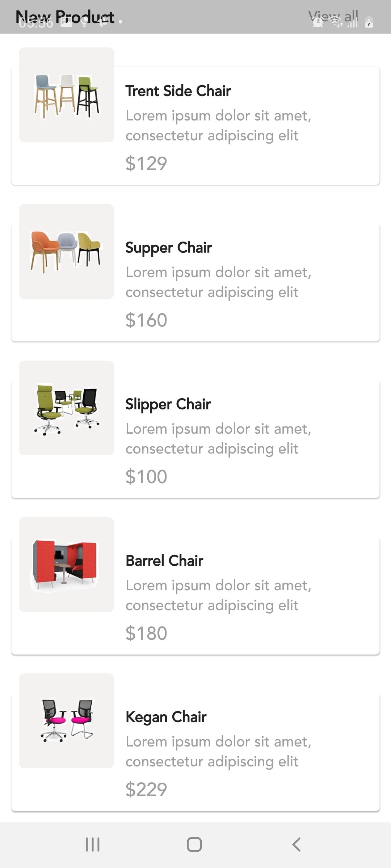391x868 pixels.
Task: Tap the Slipper Chair product photo
Action: (67, 408)
